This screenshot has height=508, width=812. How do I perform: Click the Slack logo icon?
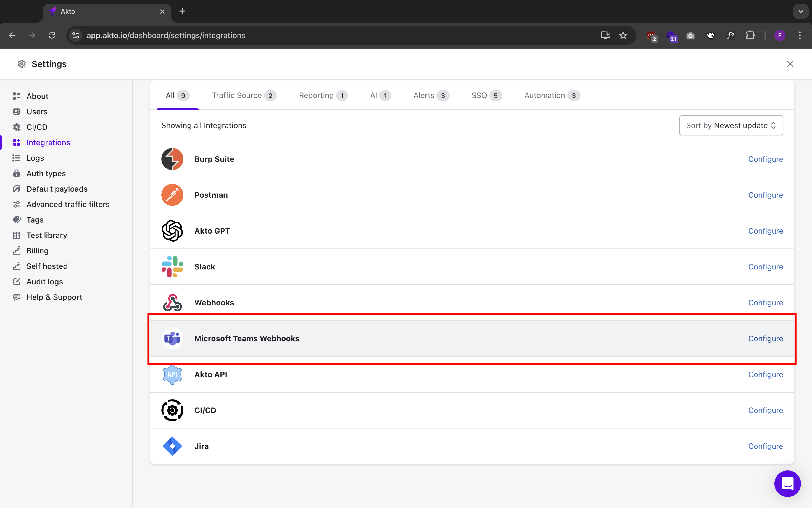point(172,267)
